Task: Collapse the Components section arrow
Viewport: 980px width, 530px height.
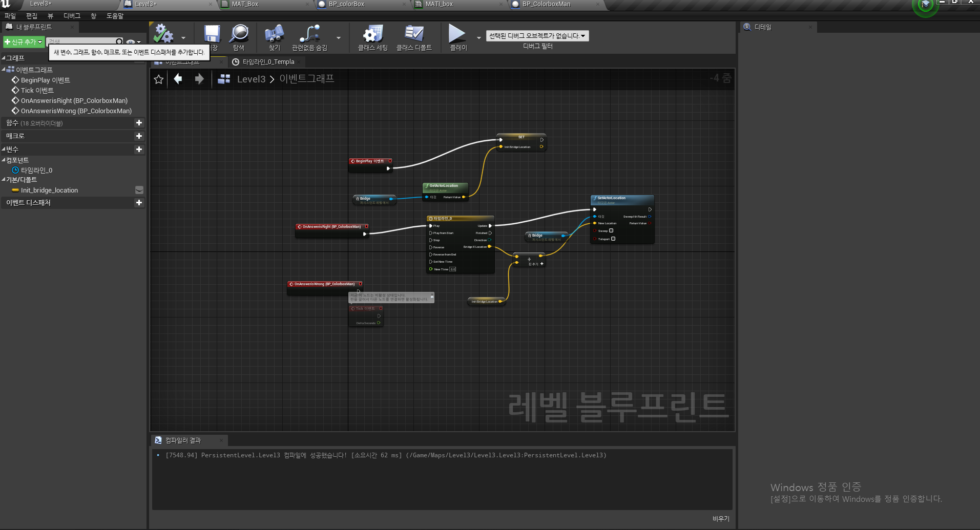Action: [3, 160]
